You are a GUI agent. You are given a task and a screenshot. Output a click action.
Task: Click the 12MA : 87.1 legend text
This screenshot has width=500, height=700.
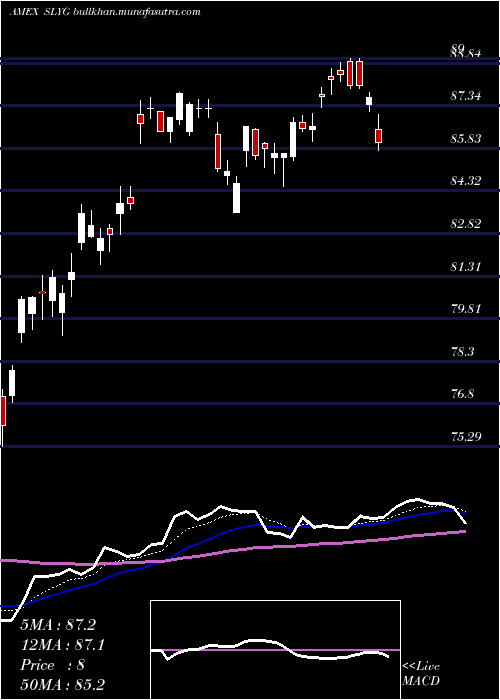62,645
